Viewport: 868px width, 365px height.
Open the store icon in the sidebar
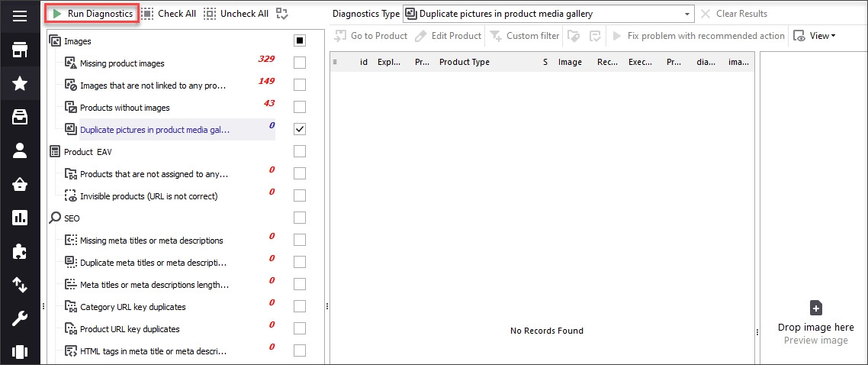[x=20, y=50]
